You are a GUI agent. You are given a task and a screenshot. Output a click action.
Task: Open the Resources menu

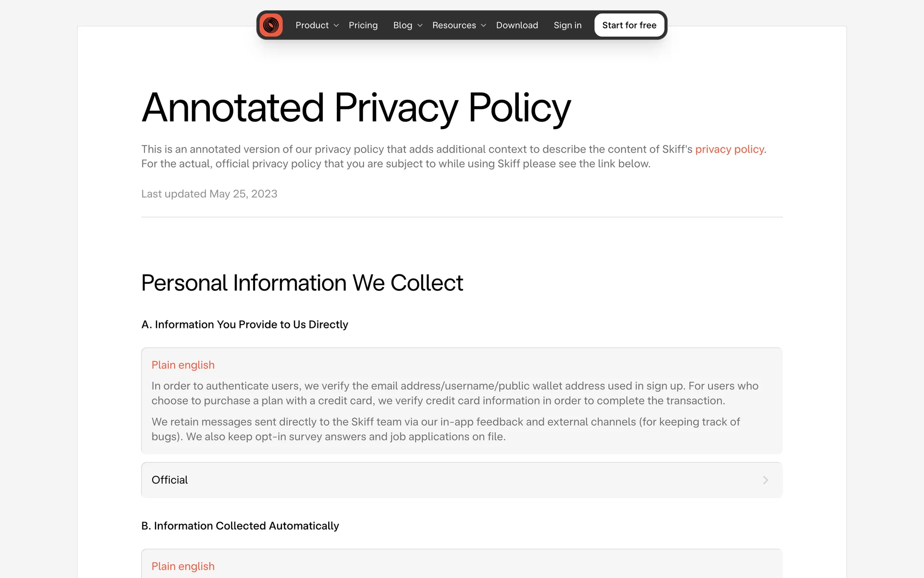tap(453, 25)
